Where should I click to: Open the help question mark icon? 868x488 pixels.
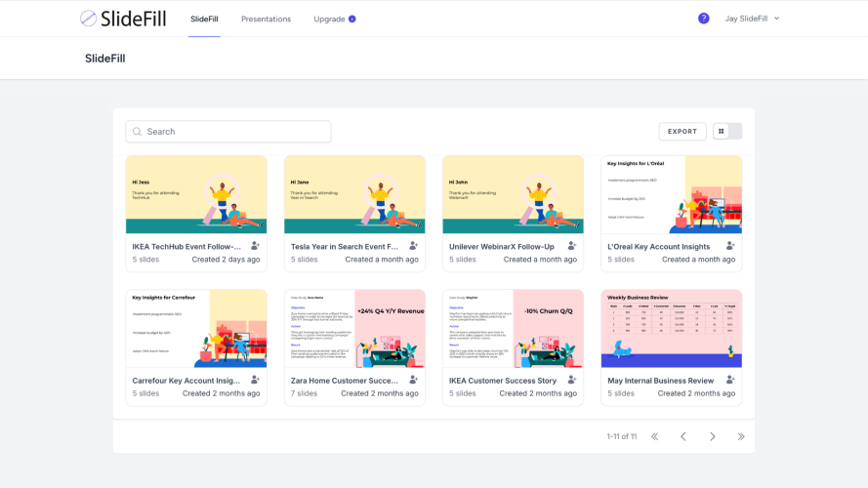704,19
